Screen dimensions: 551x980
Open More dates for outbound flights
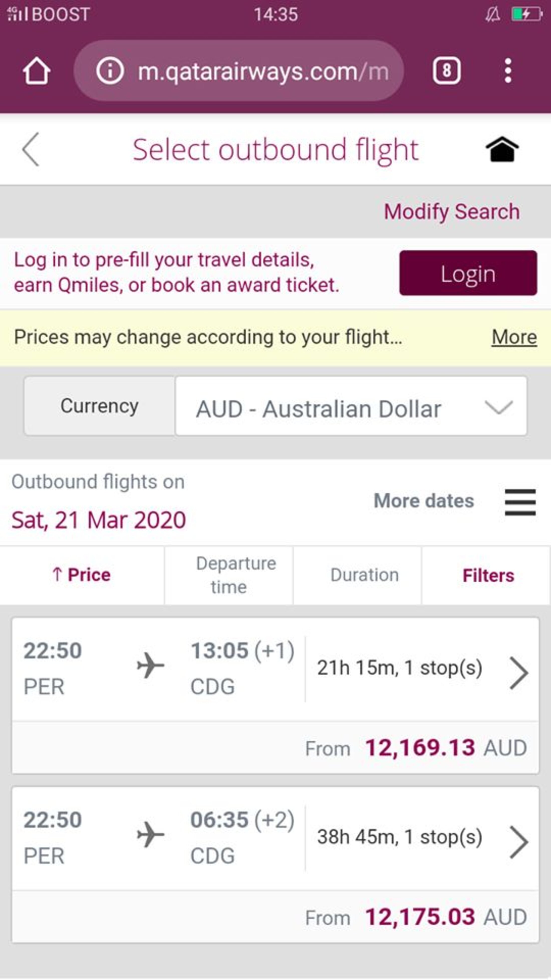coord(424,501)
